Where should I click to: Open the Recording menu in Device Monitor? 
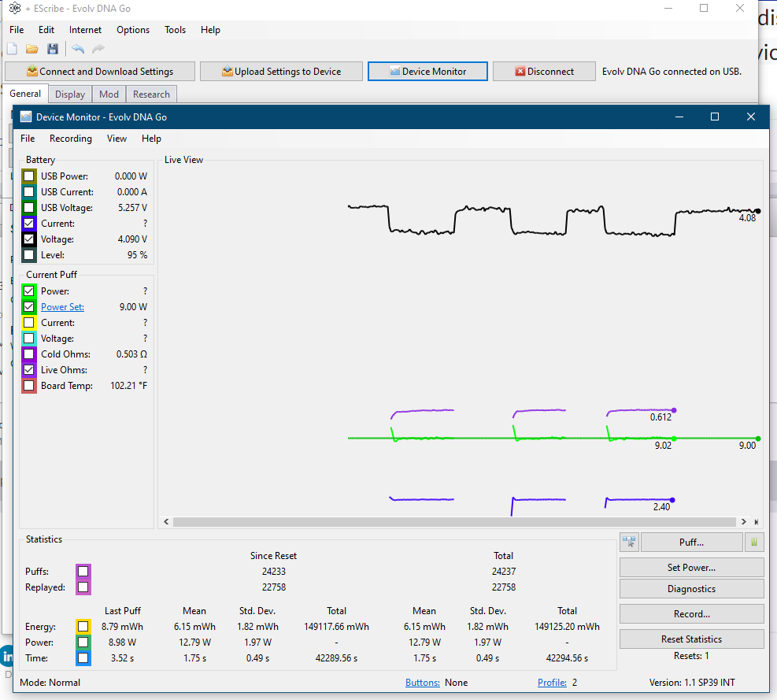click(71, 139)
